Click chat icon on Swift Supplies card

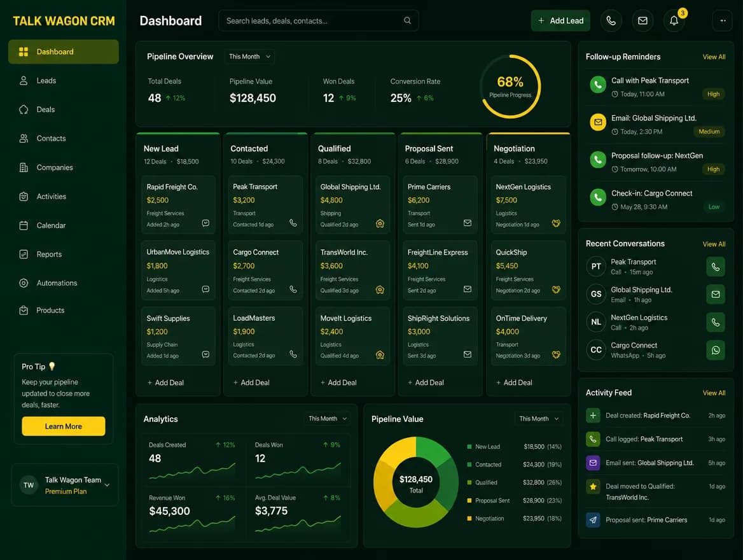pyautogui.click(x=205, y=354)
